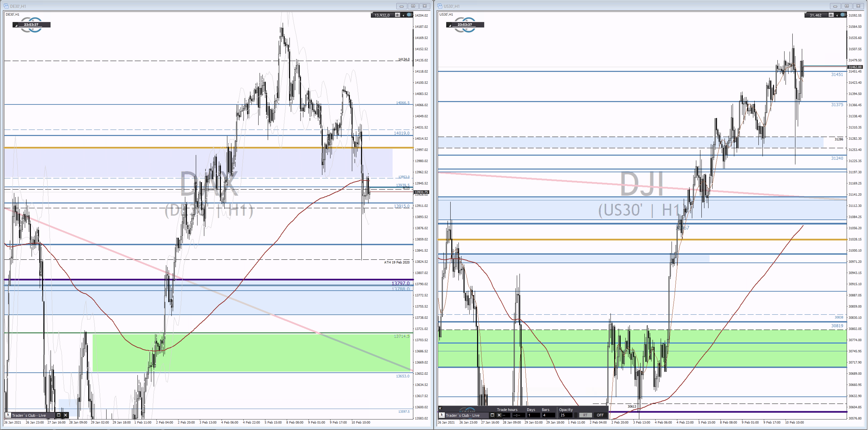868x430 pixels.
Task: Click the 14066.5 level label in DAX chart
Action: (403, 103)
